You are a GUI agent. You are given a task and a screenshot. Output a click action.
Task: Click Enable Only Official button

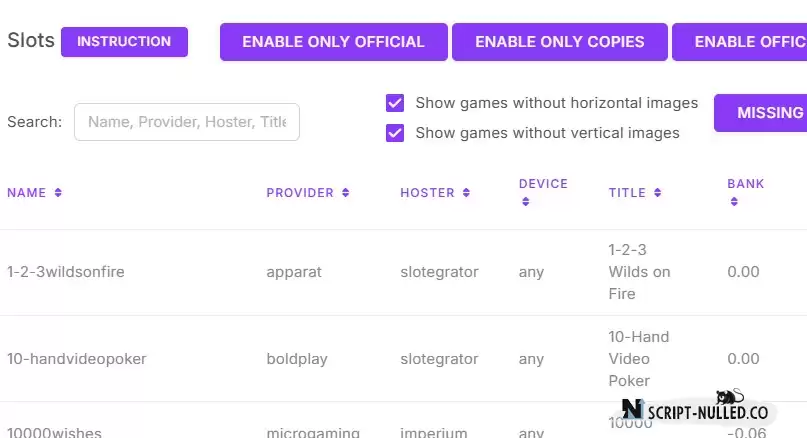point(334,42)
